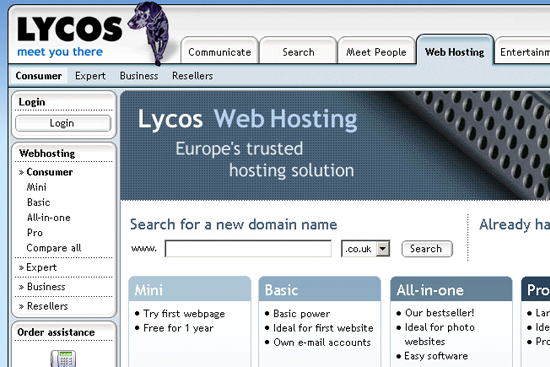Click the Mini package card header
The height and width of the screenshot is (367, 550).
pos(190,289)
